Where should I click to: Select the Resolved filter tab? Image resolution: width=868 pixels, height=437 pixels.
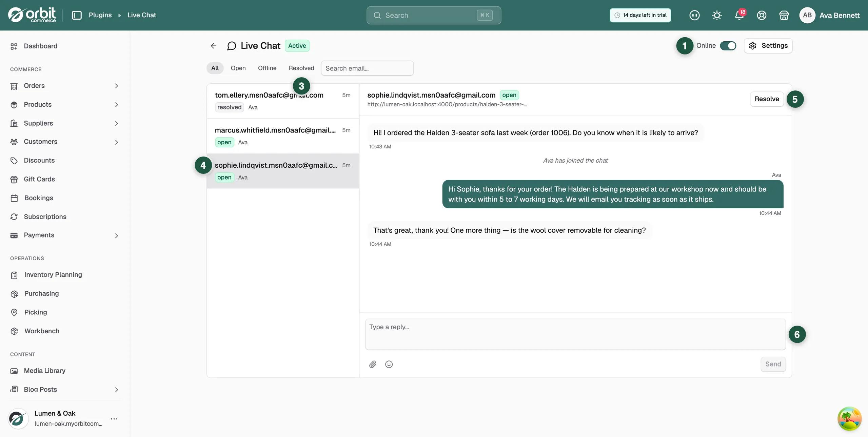point(301,68)
